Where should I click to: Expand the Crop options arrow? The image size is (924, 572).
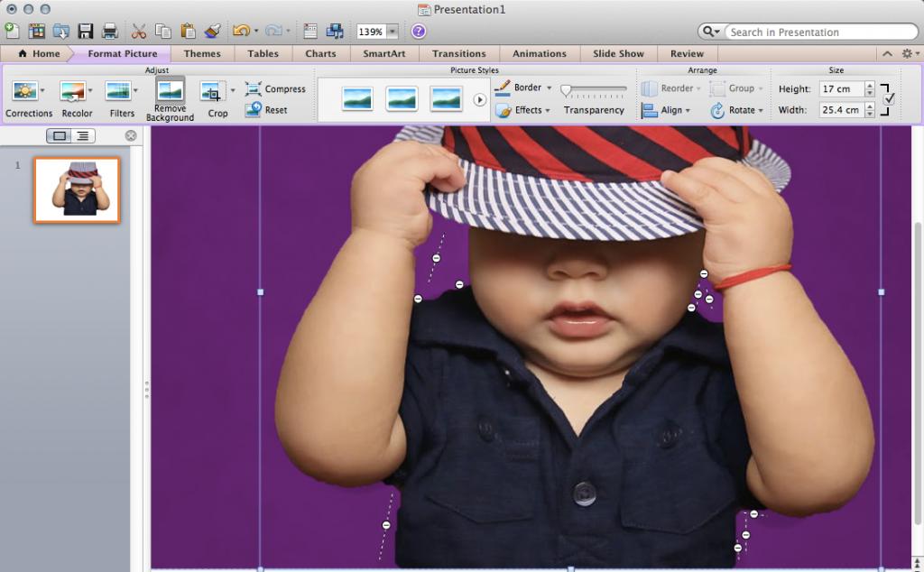click(x=232, y=91)
